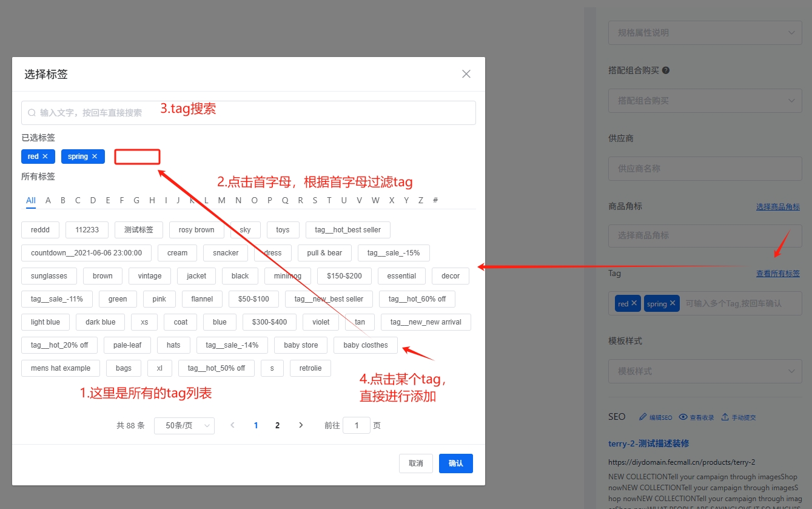Add the sunglasses tag
812x509 pixels.
[x=49, y=276]
